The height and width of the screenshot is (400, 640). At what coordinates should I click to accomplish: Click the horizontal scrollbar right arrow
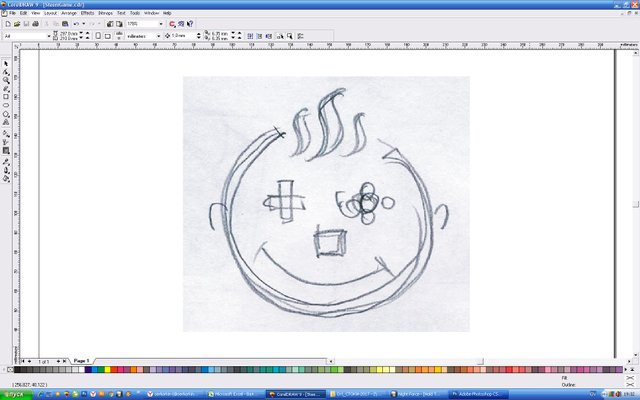coord(629,361)
